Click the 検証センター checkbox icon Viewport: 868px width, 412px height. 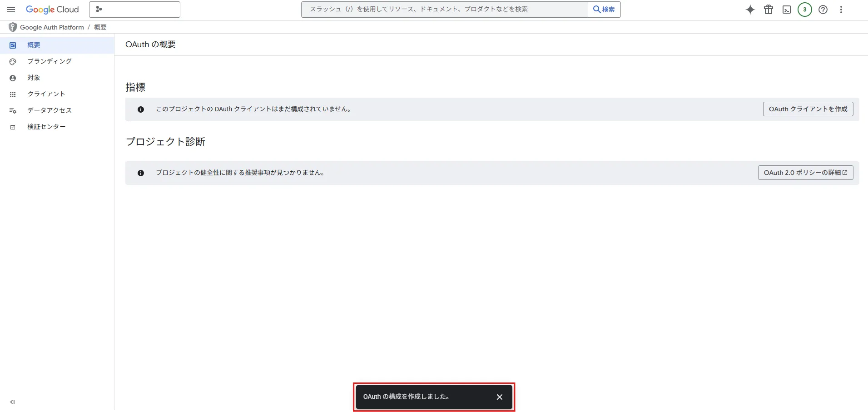tap(13, 127)
